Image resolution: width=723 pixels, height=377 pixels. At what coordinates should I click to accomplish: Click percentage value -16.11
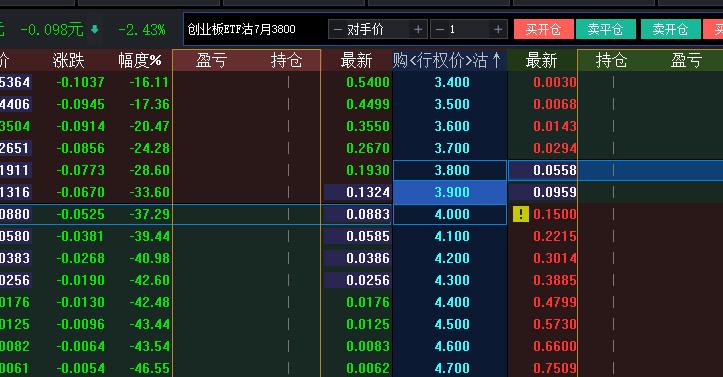pyautogui.click(x=149, y=82)
